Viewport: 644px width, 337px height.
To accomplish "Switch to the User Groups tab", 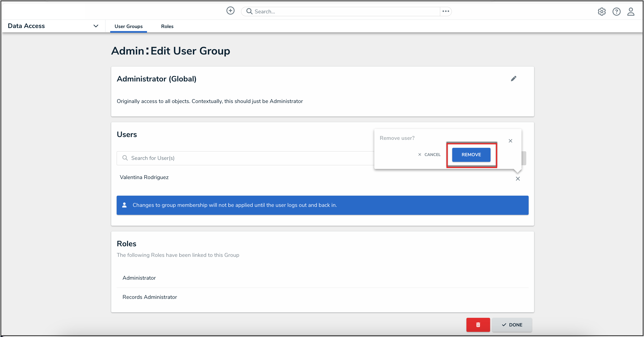I will pos(128,26).
